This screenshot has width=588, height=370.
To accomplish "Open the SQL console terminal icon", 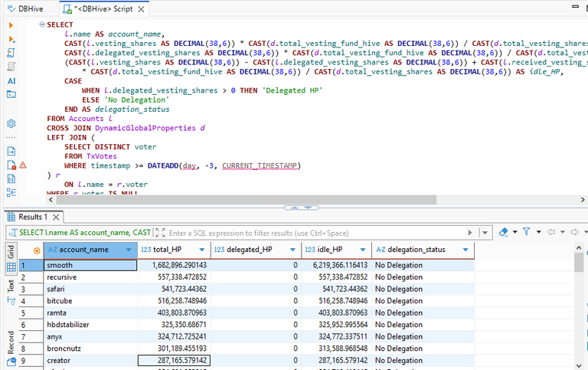I will click(x=11, y=94).
